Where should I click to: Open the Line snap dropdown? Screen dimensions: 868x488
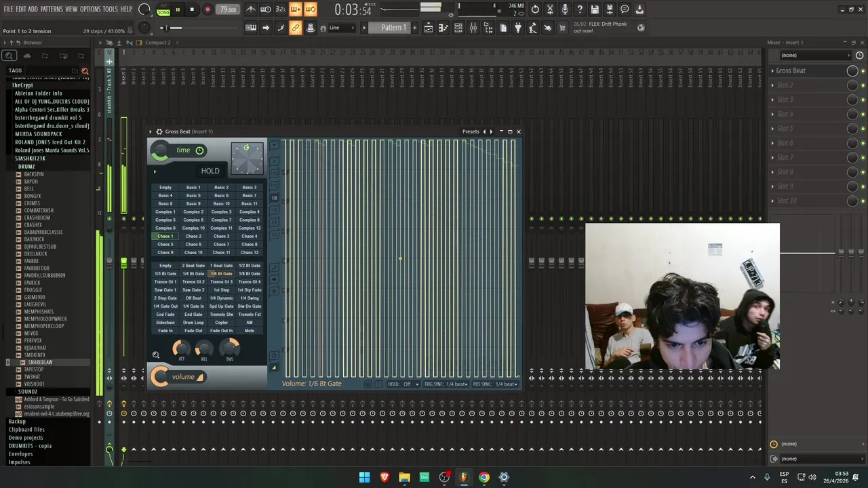tap(341, 28)
